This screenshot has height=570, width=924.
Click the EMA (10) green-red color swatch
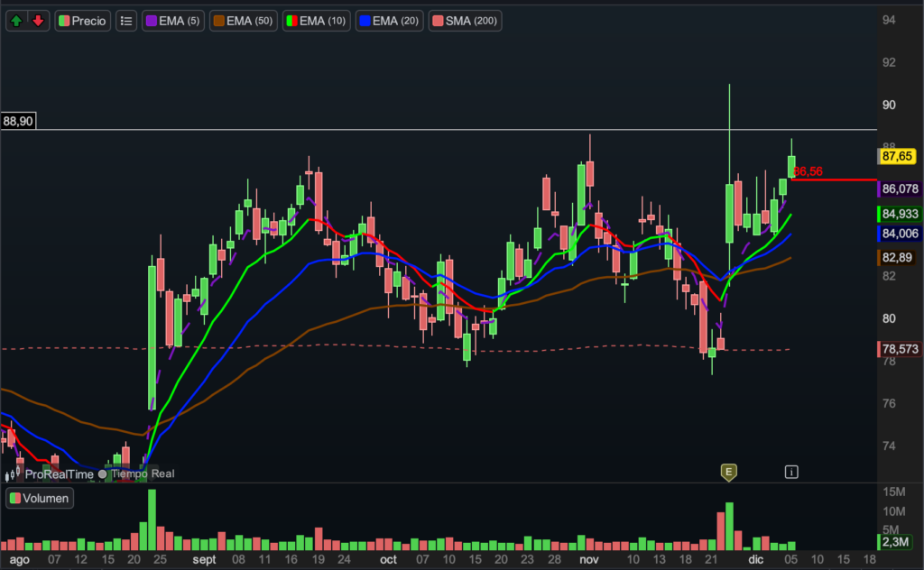[291, 20]
